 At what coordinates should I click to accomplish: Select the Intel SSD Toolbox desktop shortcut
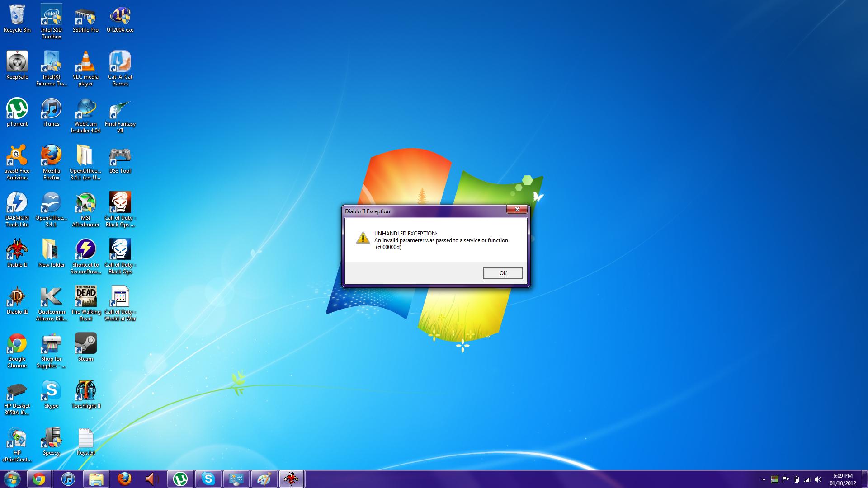[52, 22]
